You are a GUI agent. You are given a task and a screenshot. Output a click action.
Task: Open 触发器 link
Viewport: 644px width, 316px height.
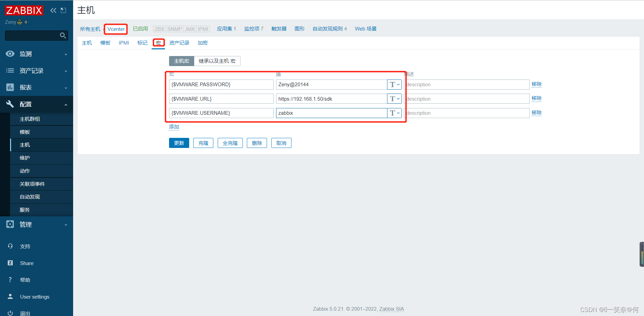(x=279, y=29)
